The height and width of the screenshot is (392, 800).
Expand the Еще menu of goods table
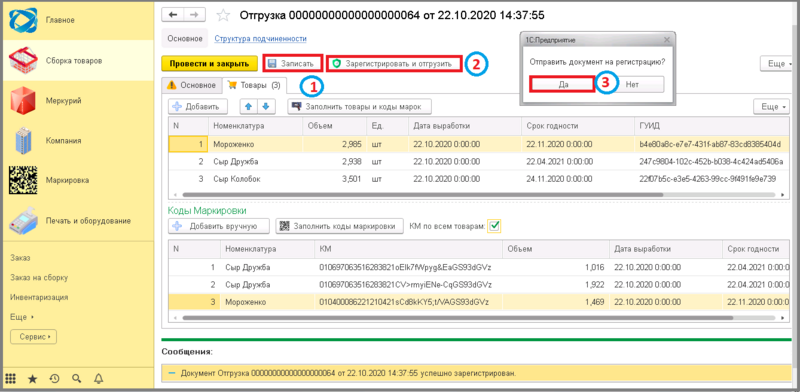772,107
